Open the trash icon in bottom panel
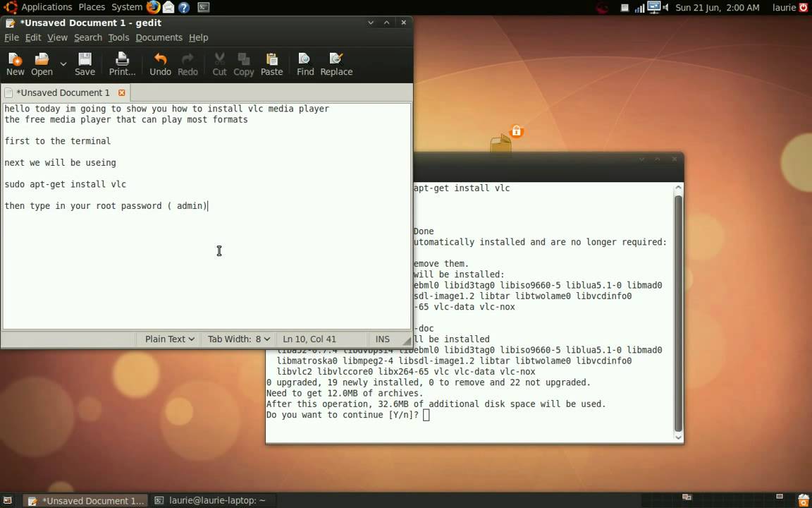This screenshot has height=508, width=812. pyautogui.click(x=804, y=500)
